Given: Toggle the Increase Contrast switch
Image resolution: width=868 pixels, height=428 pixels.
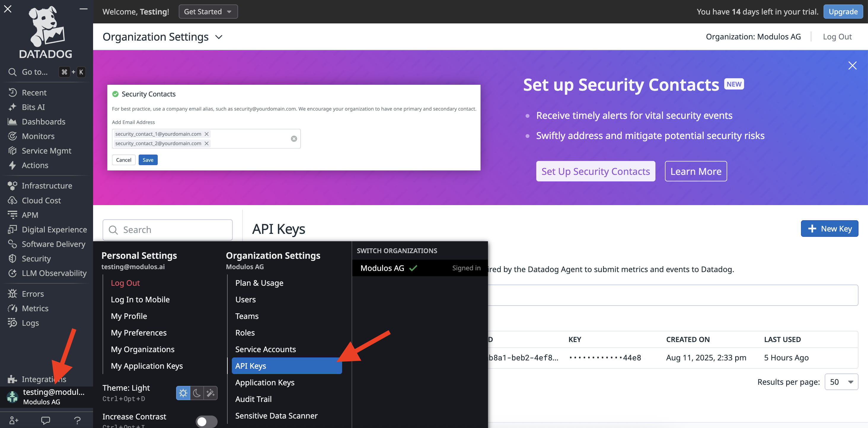Looking at the screenshot, I should [x=206, y=421].
